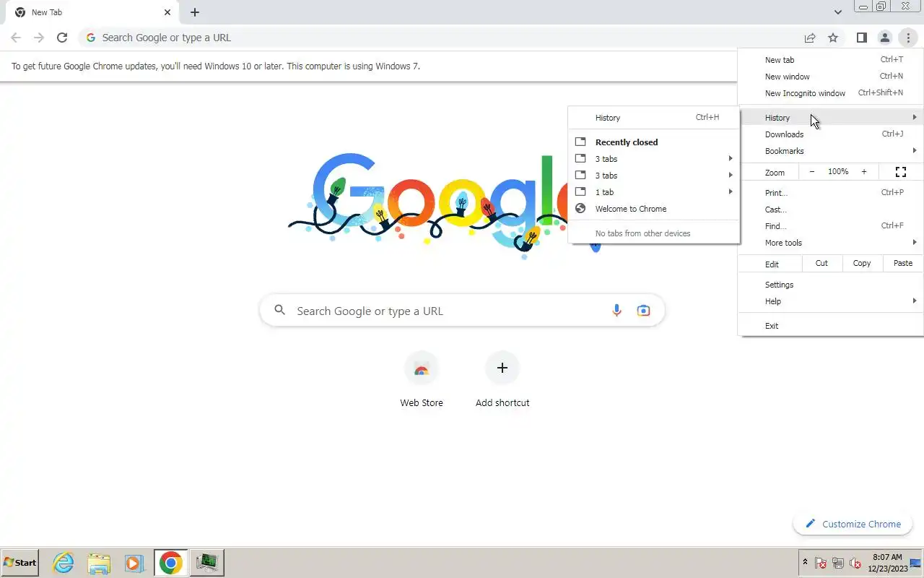Image resolution: width=924 pixels, height=578 pixels.
Task: Choose Cast from the menu
Action: (x=831, y=210)
